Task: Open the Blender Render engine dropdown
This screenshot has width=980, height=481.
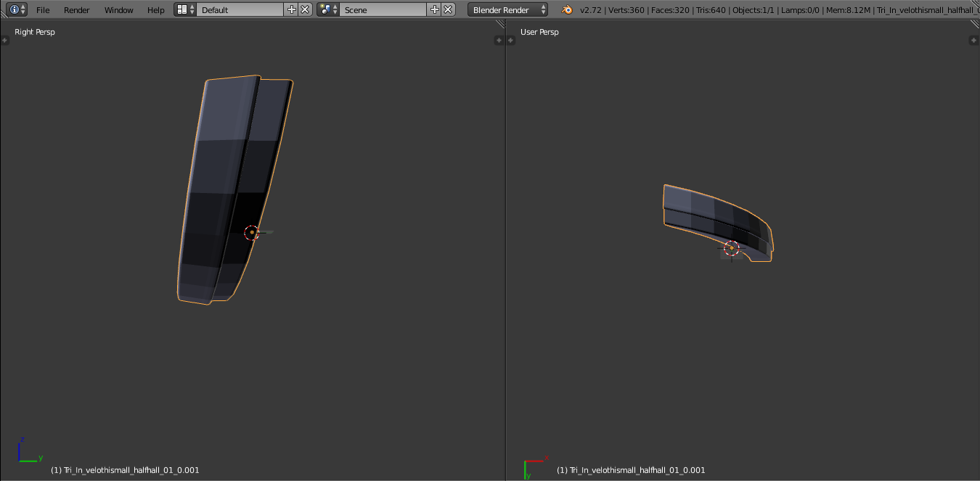Action: click(508, 9)
